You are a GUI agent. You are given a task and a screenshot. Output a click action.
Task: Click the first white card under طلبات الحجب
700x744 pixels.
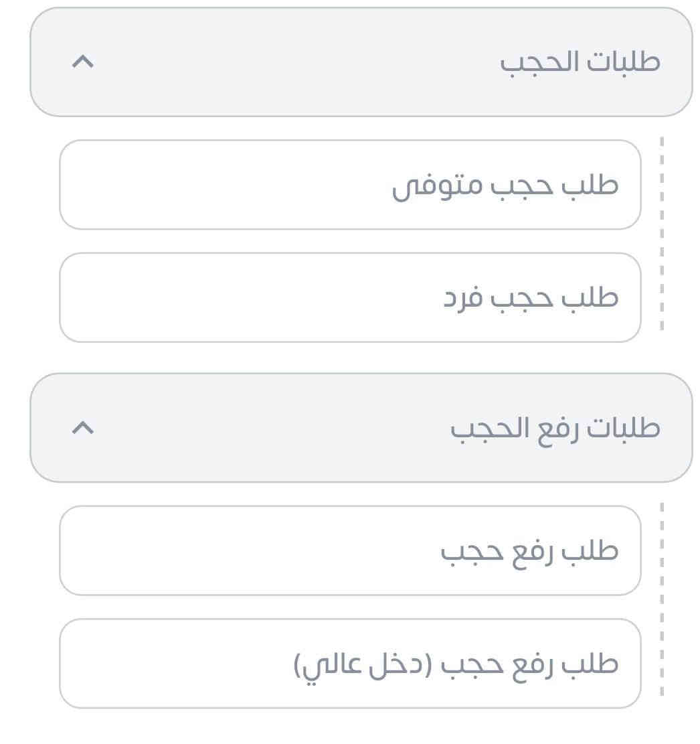pyautogui.click(x=350, y=185)
